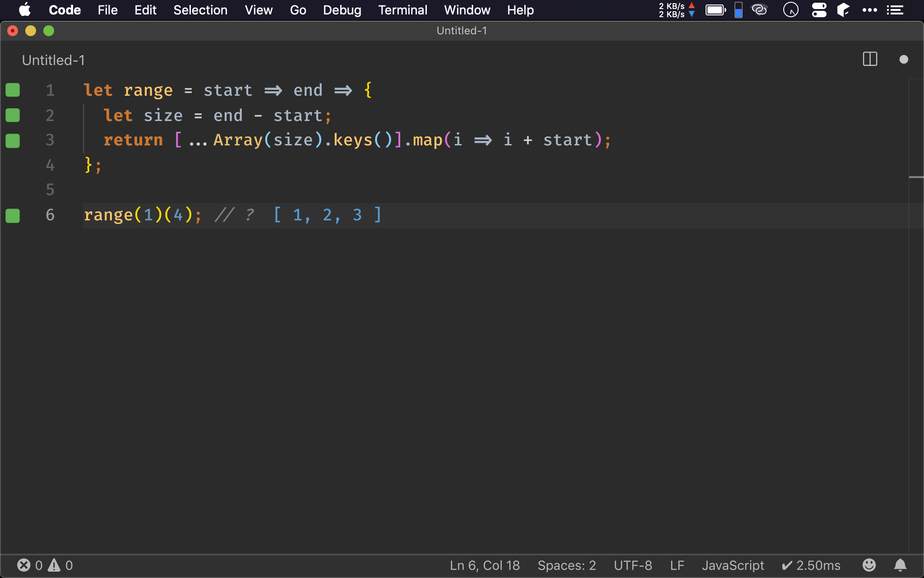Screen dimensions: 924x578
Task: Click the notifications bell icon
Action: pos(900,565)
